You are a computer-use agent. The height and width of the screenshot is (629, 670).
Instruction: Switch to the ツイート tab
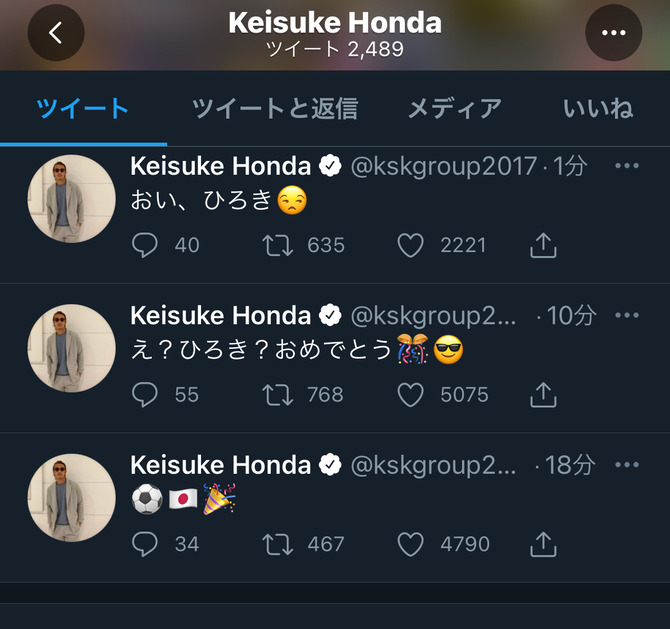coord(83,109)
